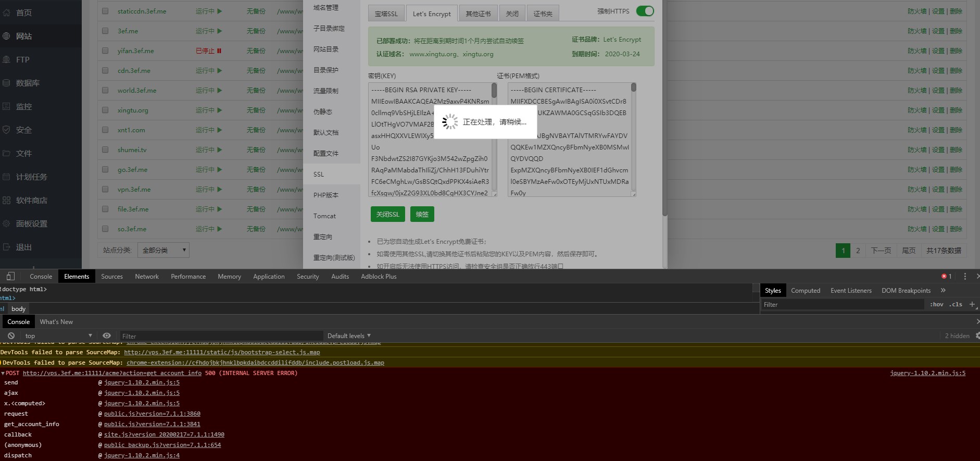Show more Styles pane tabs chevron
The width and height of the screenshot is (980, 461).
point(943,290)
